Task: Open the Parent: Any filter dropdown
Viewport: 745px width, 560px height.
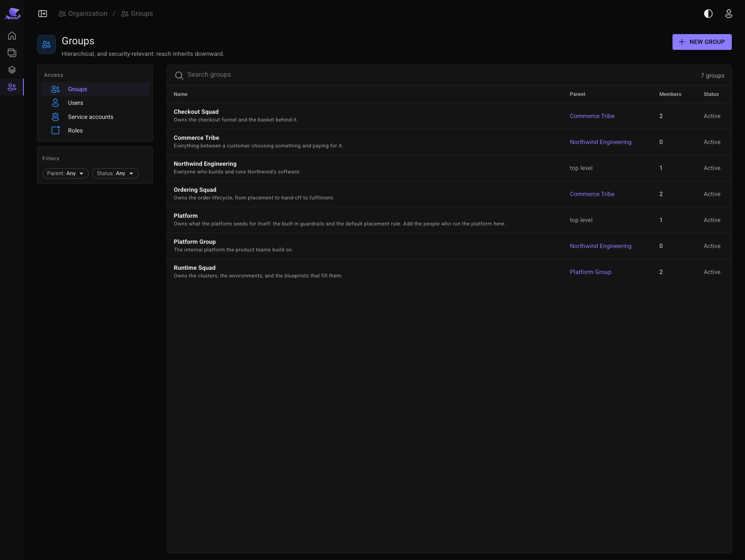Action: [x=66, y=173]
